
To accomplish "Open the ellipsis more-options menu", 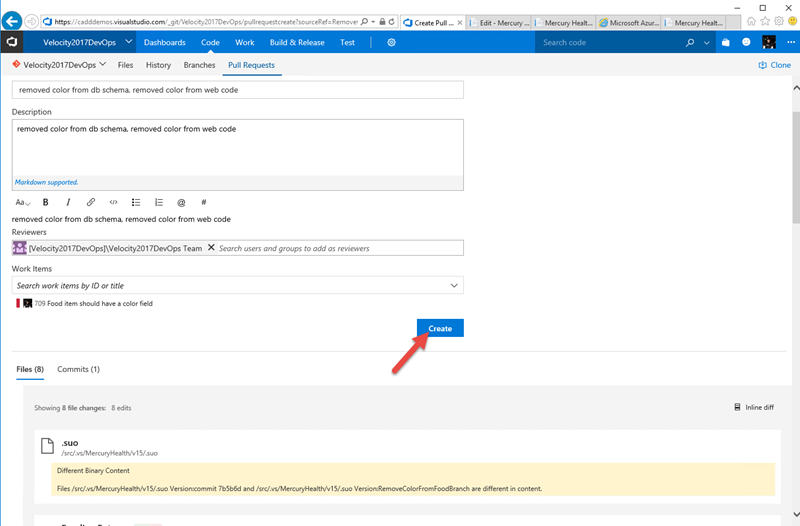I will coord(791,42).
